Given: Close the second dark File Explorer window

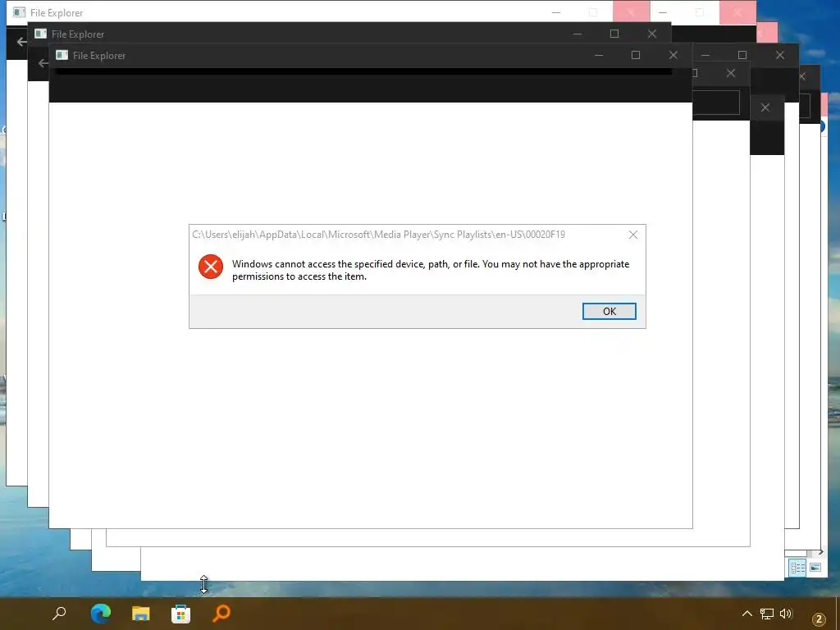Looking at the screenshot, I should (x=652, y=34).
